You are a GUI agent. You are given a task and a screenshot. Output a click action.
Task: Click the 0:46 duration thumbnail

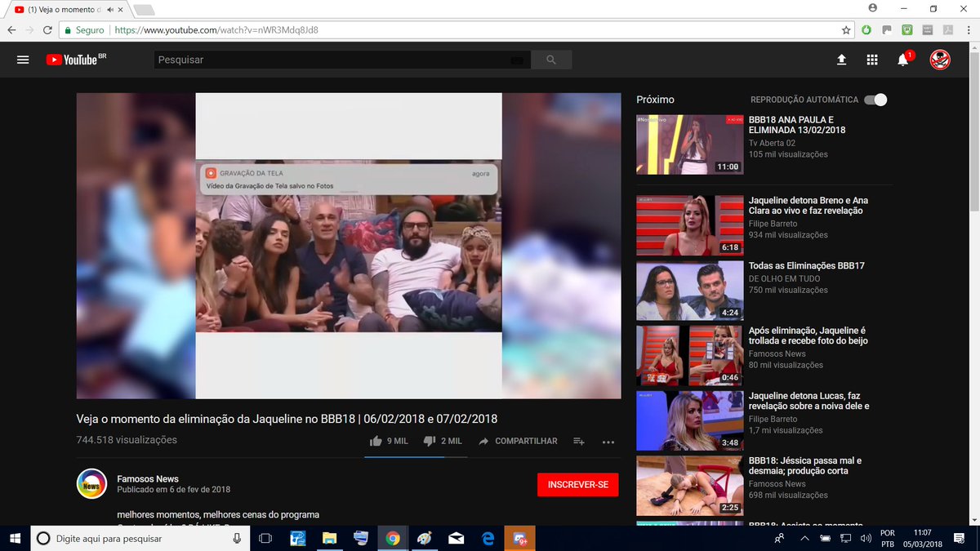690,356
